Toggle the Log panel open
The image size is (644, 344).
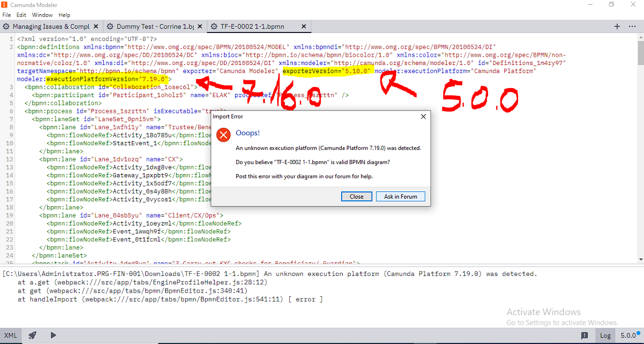pyautogui.click(x=605, y=335)
